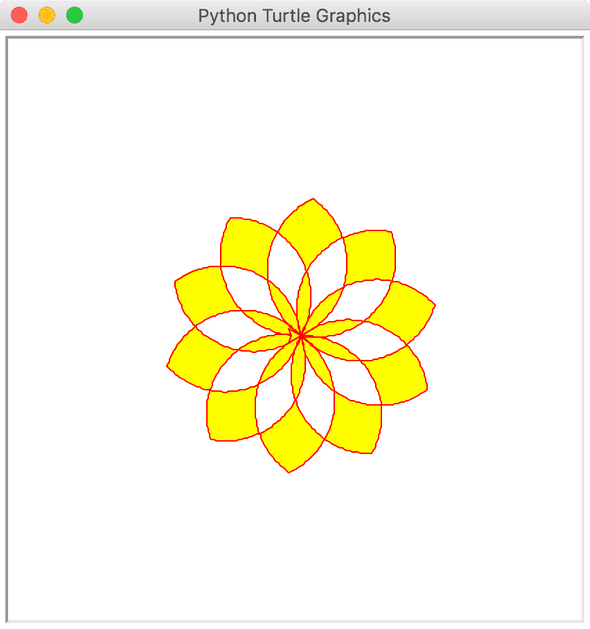The width and height of the screenshot is (590, 629).
Task: Minimize the turtle window with yellow button
Action: (47, 15)
